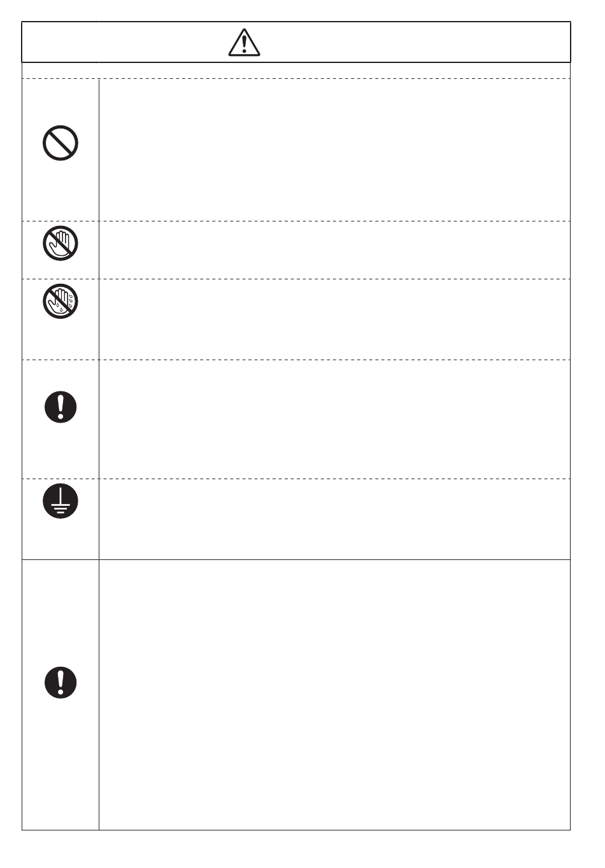Select the lower mandatory exclamation icon
The height and width of the screenshot is (868, 605).
[60, 683]
